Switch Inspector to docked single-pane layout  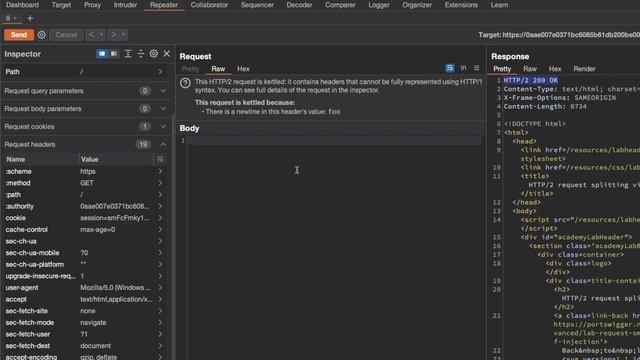point(102,54)
